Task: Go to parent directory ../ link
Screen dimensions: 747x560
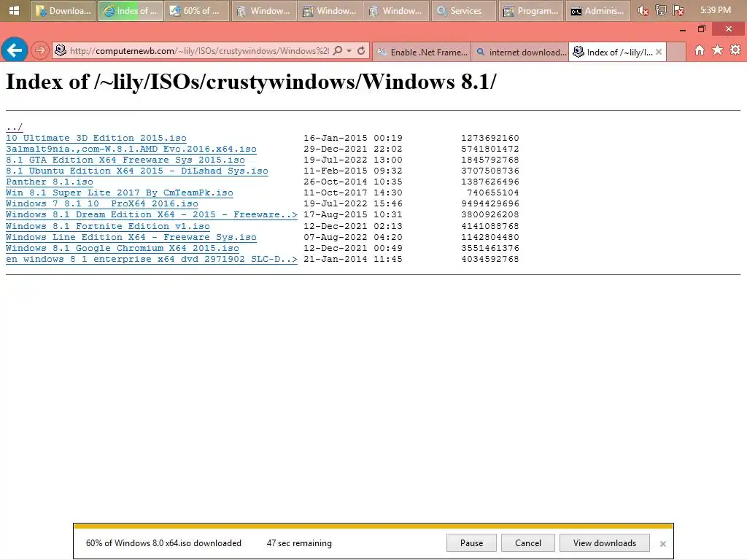Action: 15,127
